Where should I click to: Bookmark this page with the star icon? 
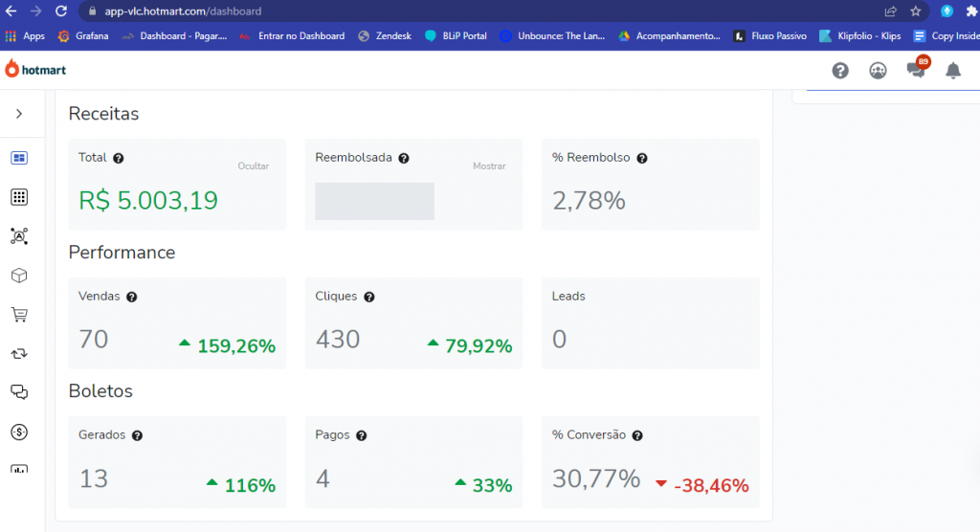916,11
